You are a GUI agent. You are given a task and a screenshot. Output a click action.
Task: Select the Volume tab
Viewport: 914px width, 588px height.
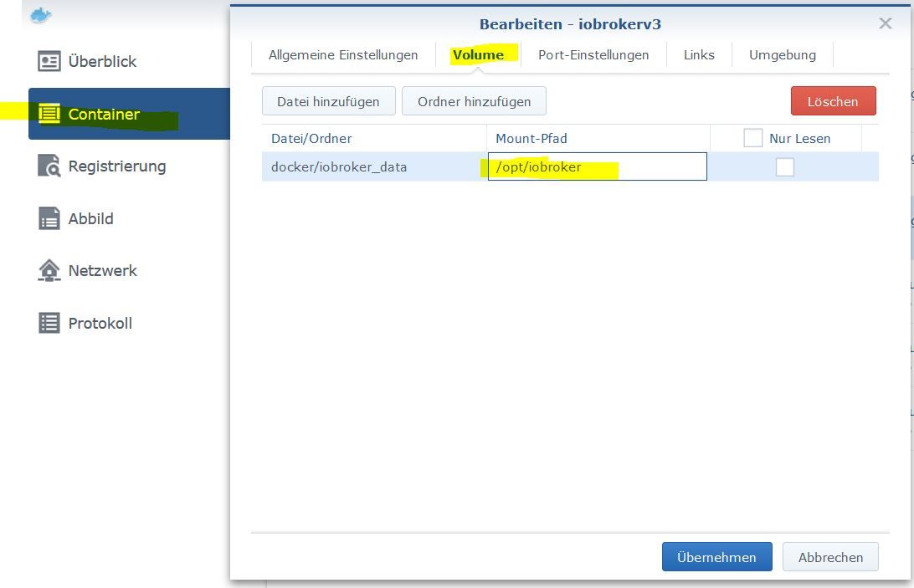pos(478,54)
